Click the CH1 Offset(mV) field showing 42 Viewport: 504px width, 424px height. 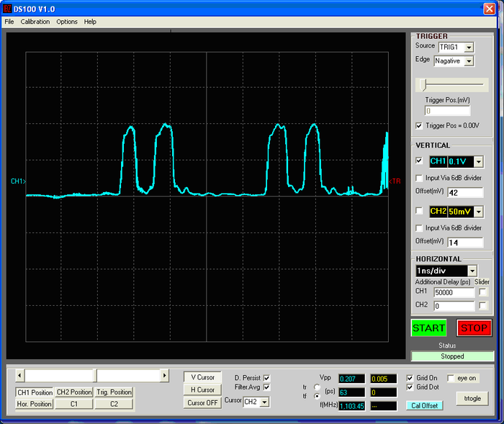465,192
